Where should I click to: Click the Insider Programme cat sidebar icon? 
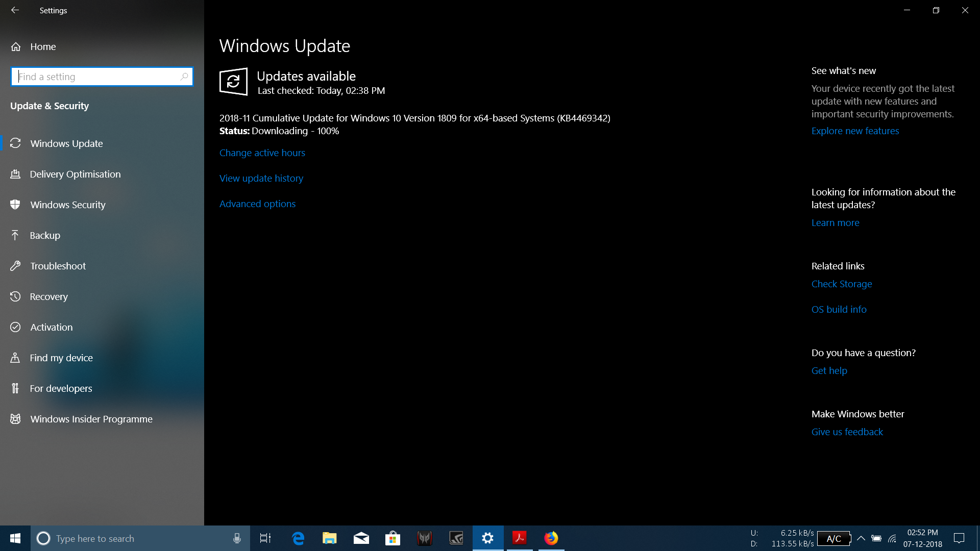[x=15, y=419]
